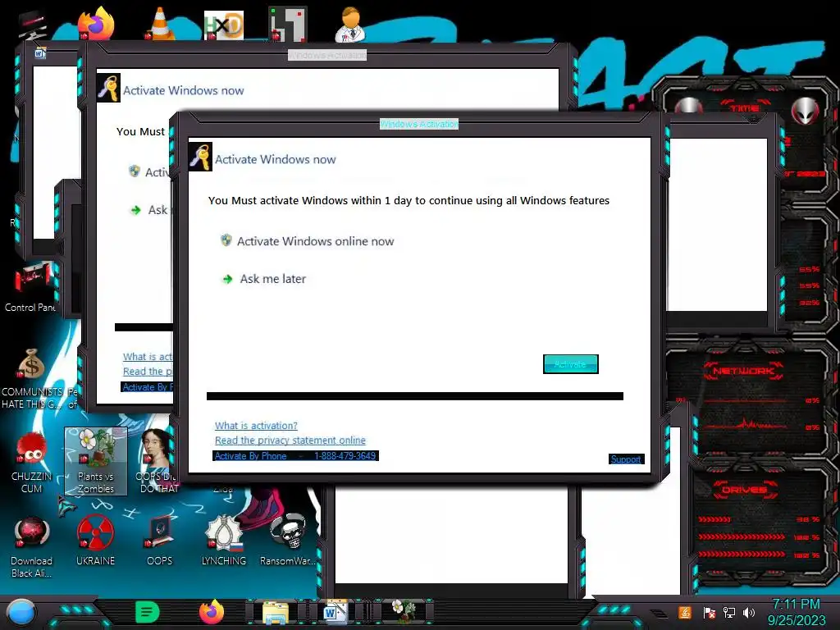
Task: Open Control Panel desktop shortcut
Action: [x=30, y=287]
